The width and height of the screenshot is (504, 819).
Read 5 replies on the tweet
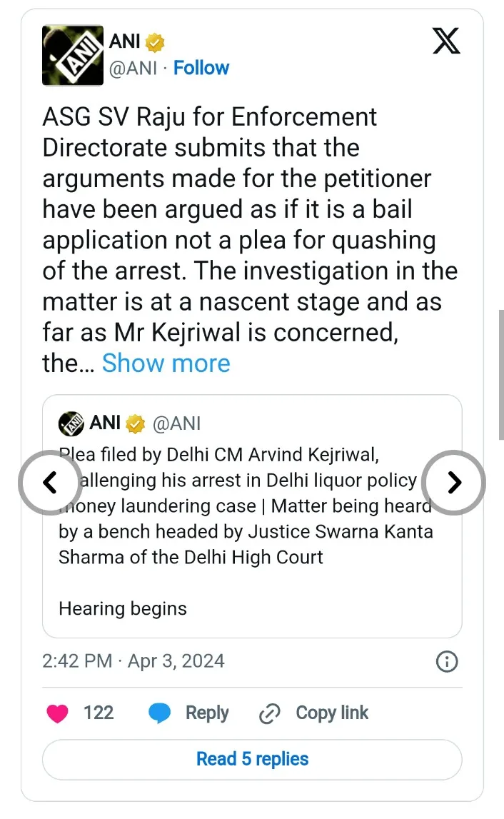(x=252, y=759)
